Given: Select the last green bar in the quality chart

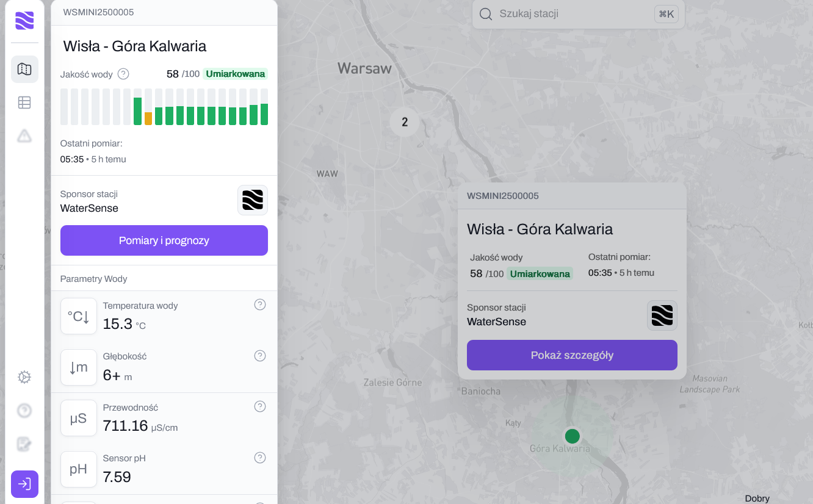Looking at the screenshot, I should 264,114.
